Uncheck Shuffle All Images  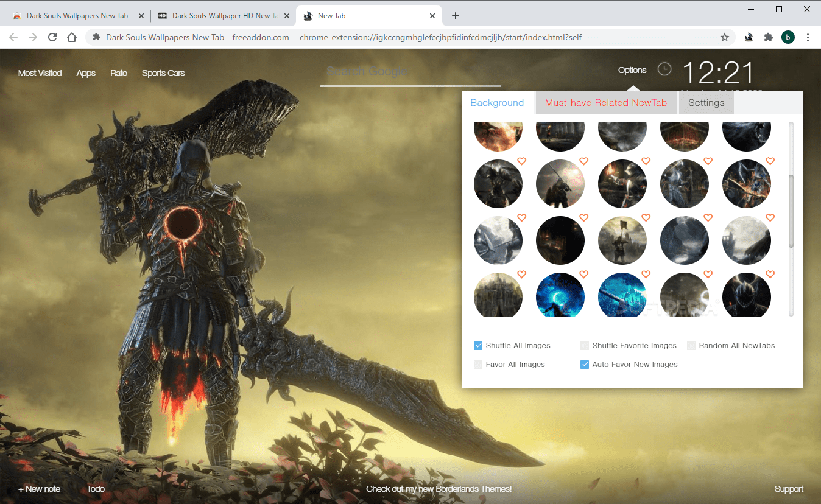[478, 346]
